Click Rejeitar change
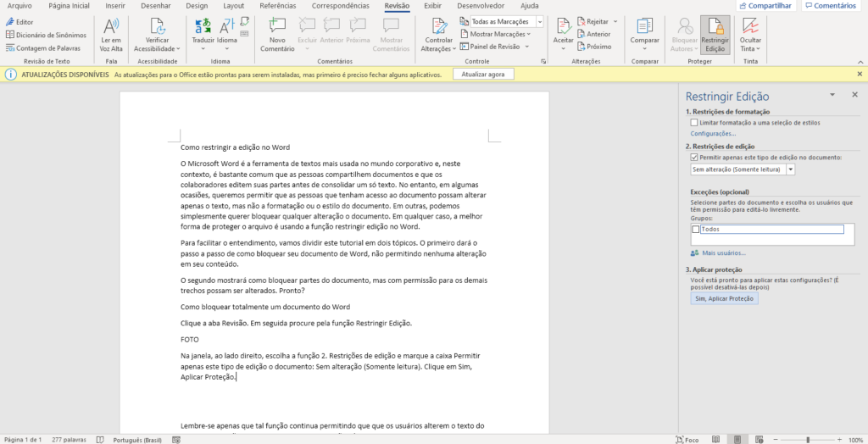This screenshot has height=444, width=868. pyautogui.click(x=593, y=21)
